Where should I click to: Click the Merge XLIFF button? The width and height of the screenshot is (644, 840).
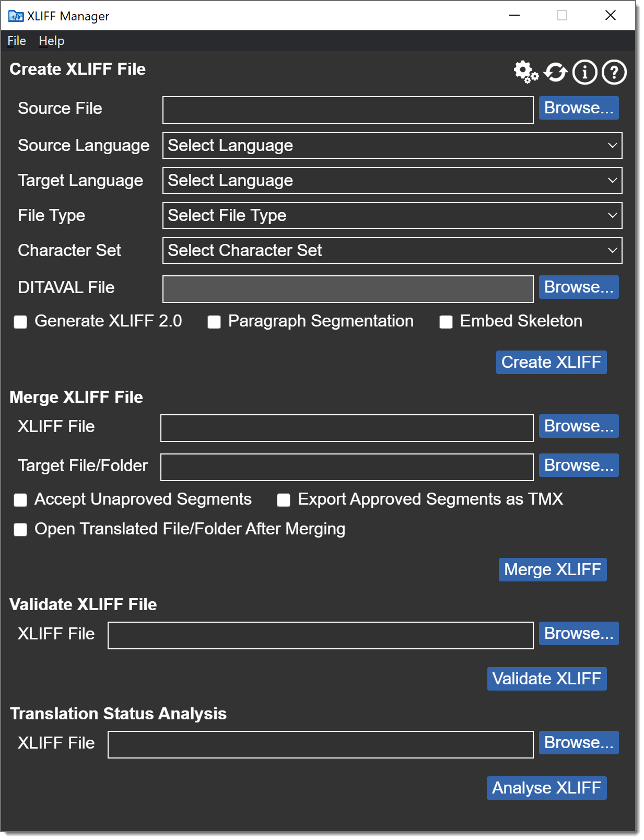click(x=553, y=569)
